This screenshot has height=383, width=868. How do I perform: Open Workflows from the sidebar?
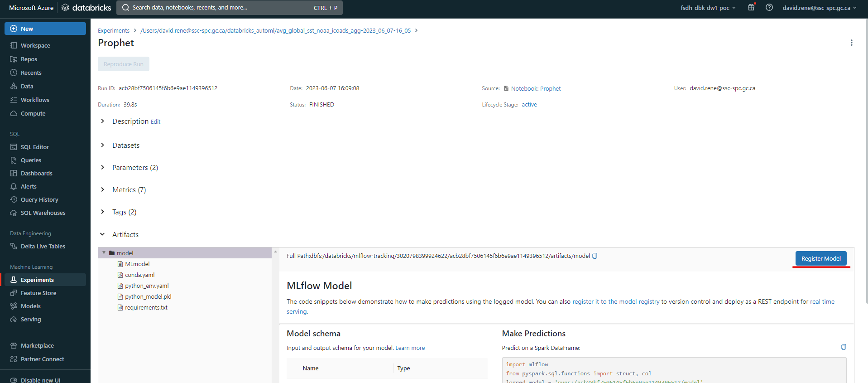click(x=35, y=100)
